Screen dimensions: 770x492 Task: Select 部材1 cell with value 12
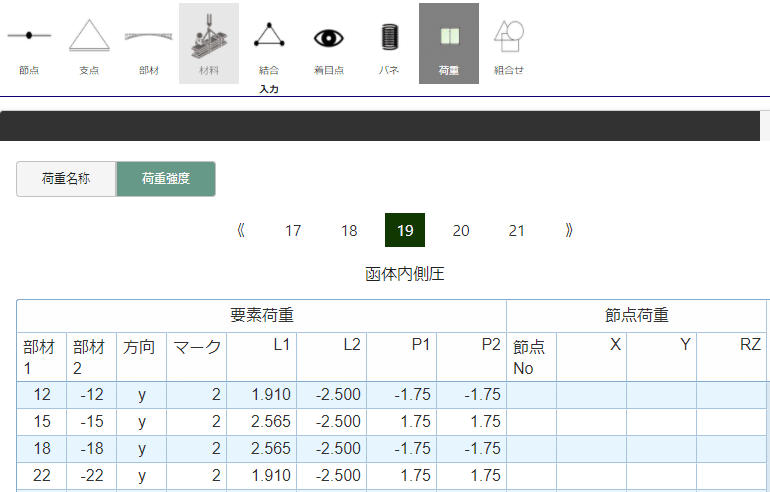[42, 395]
